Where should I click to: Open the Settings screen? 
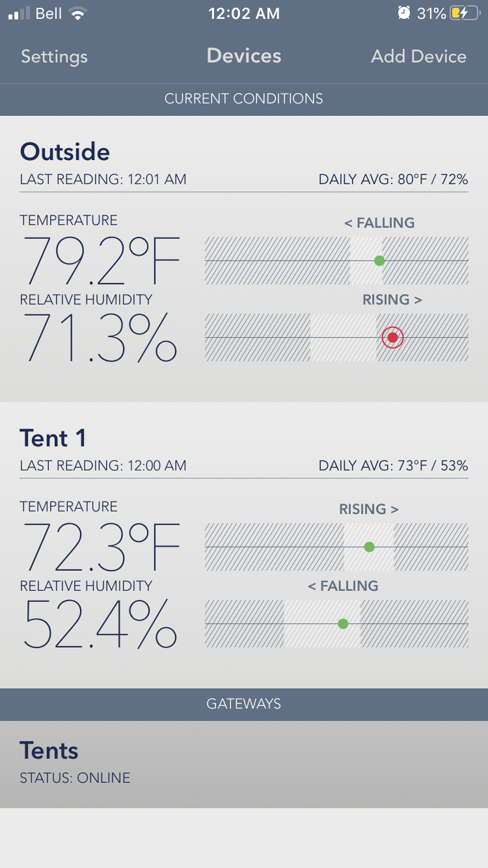(x=54, y=57)
